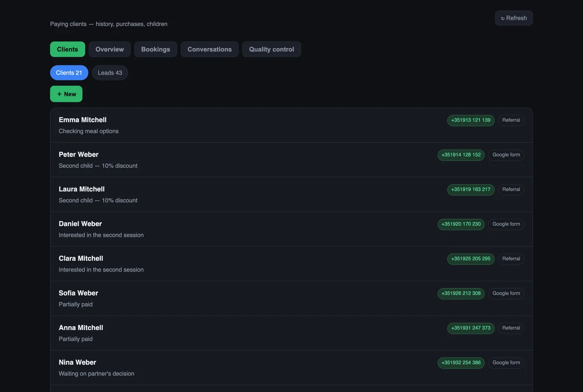
Task: Open Sofia Weber's client record
Action: (x=291, y=298)
